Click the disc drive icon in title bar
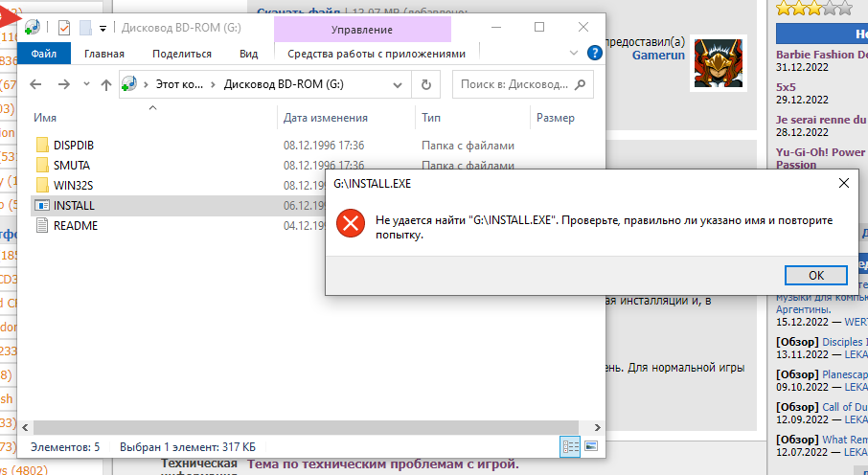 (x=33, y=27)
